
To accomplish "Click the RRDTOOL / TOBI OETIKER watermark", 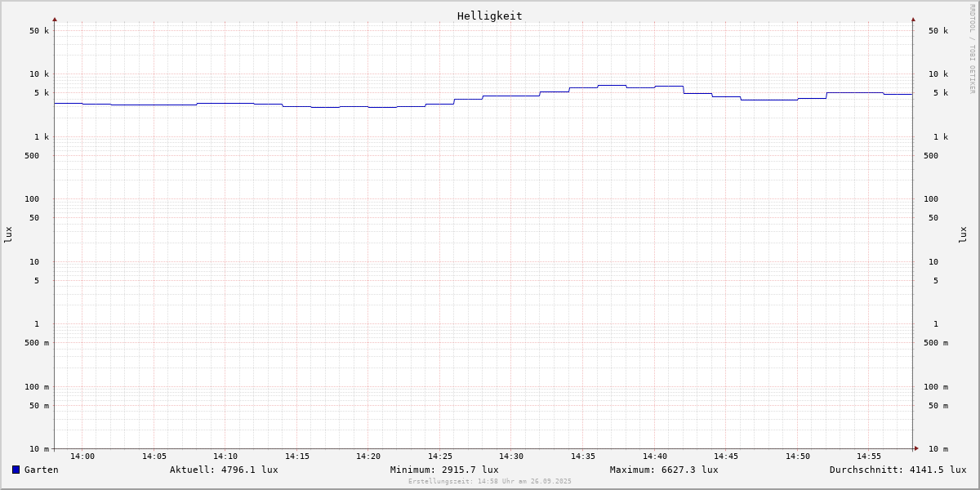I will click(x=972, y=49).
